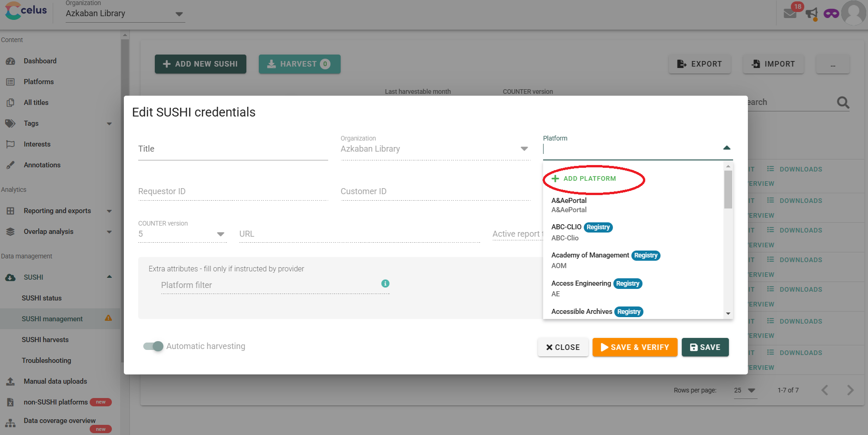Open the dialog Organization Azkaban Library dropdown
Screen dimensions: 868x435
pyautogui.click(x=435, y=149)
